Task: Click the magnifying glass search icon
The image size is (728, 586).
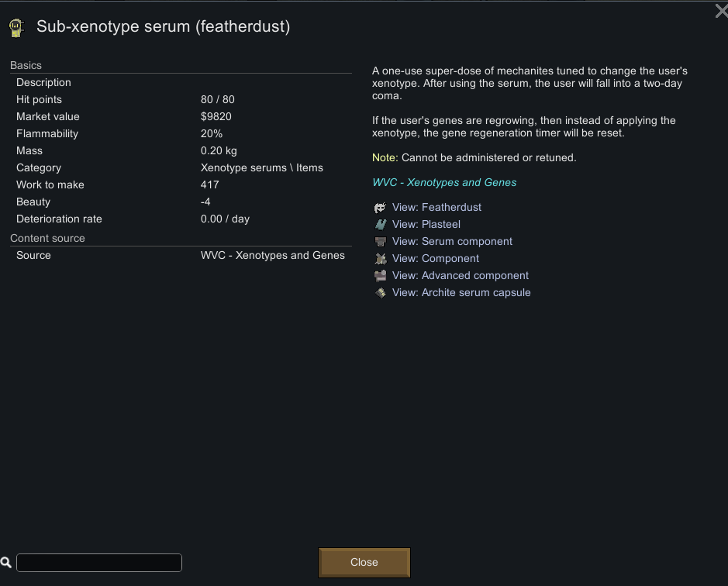Action: tap(6, 563)
